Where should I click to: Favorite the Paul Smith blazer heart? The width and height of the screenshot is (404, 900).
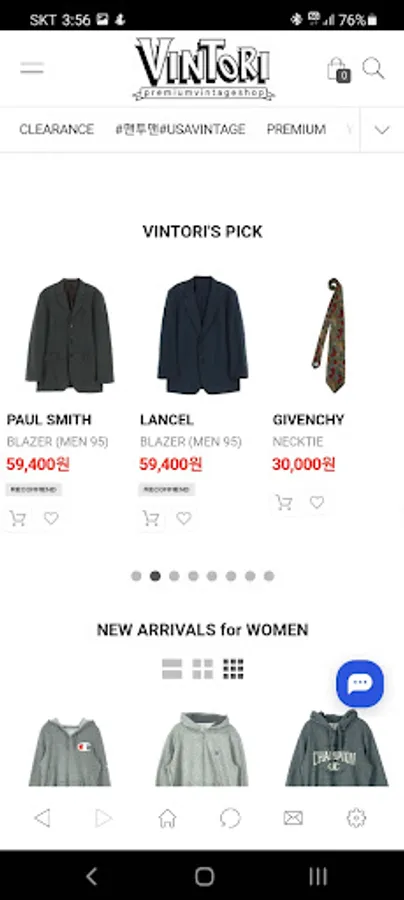pyautogui.click(x=51, y=518)
